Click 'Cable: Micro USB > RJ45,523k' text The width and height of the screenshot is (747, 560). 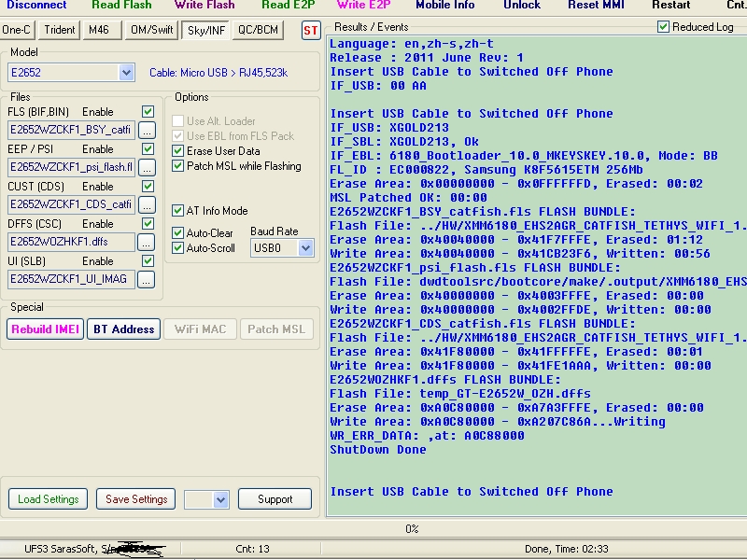(x=218, y=73)
